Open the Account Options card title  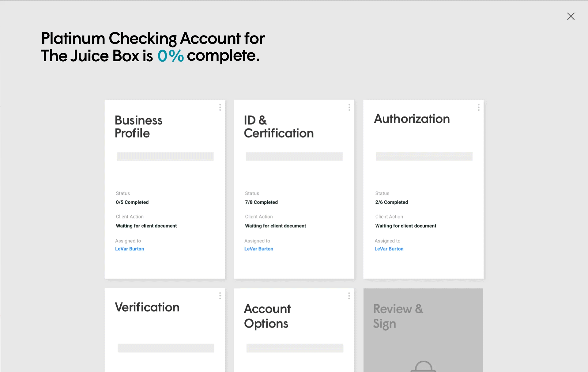[267, 316]
